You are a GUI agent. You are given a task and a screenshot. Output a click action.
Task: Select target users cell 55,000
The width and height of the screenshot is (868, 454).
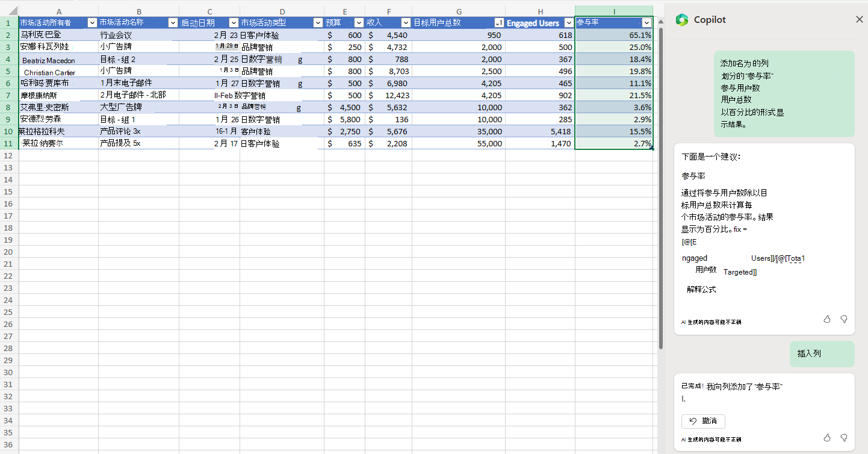tap(459, 143)
